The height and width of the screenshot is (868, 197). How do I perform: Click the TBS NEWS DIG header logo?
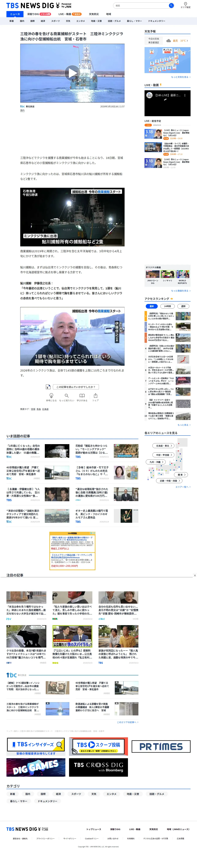(x=39, y=5)
